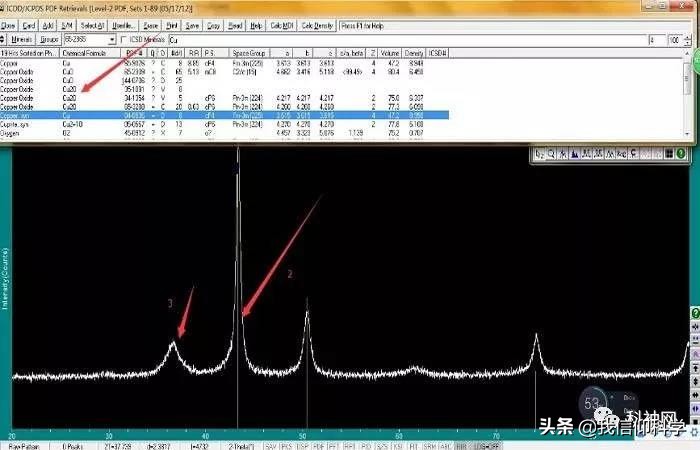This screenshot has height=450, width=700.
Task: Click the Erase toolbar button
Action: click(150, 26)
